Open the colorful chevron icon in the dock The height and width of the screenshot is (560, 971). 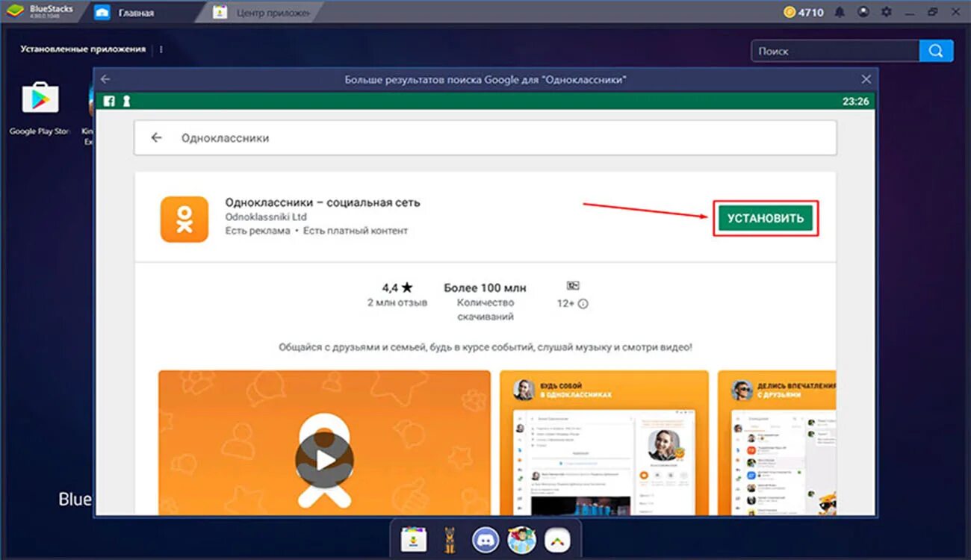click(556, 539)
